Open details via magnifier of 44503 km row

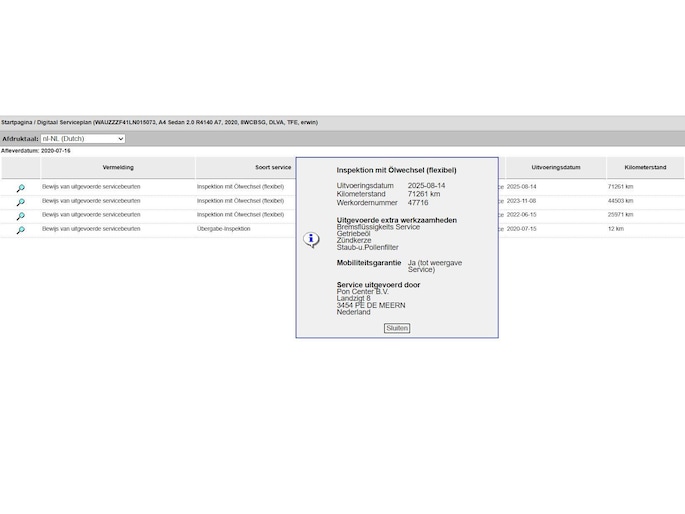tap(20, 201)
